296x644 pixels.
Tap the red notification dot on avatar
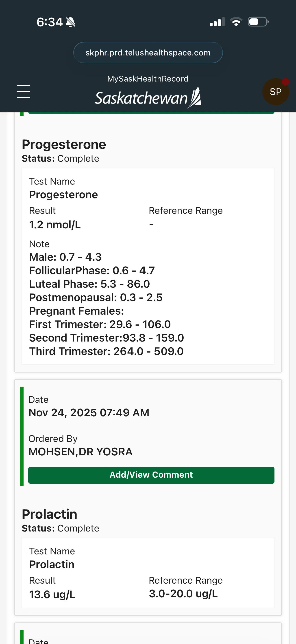click(x=285, y=82)
